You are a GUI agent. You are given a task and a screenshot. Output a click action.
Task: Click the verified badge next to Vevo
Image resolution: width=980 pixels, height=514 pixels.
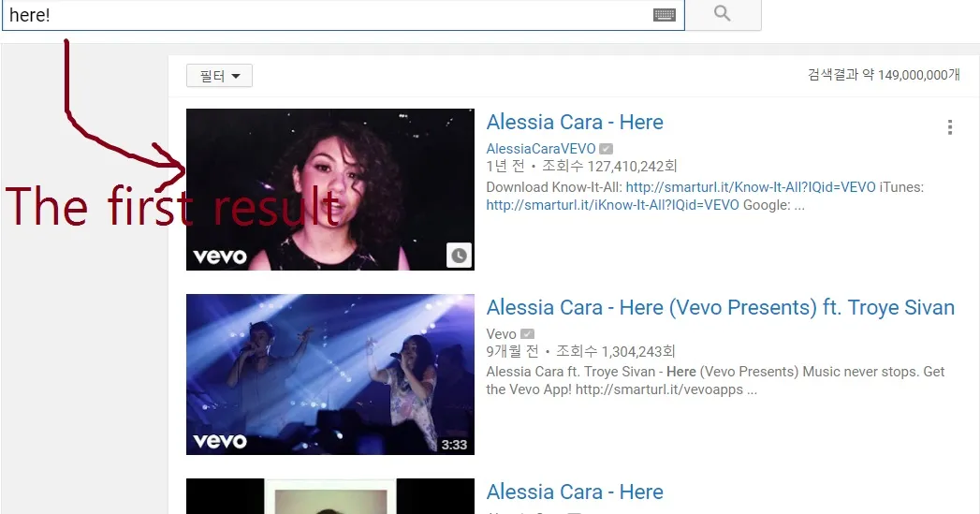coord(528,334)
